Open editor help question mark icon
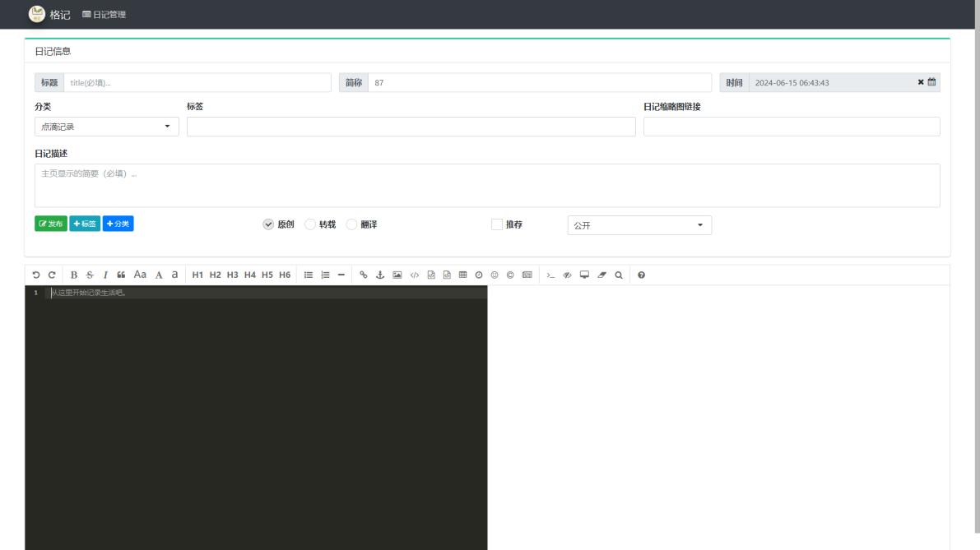Viewport: 980px width, 550px height. coord(641,275)
